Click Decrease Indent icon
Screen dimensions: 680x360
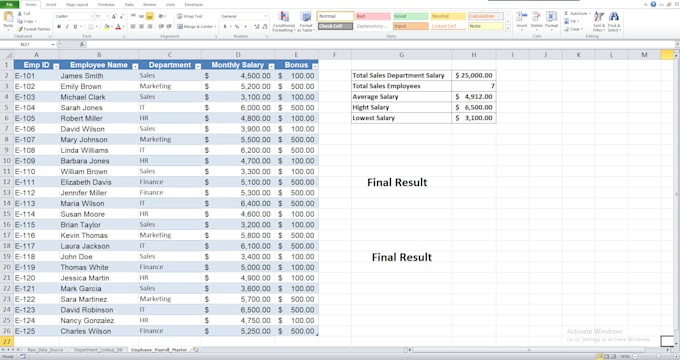(161, 27)
